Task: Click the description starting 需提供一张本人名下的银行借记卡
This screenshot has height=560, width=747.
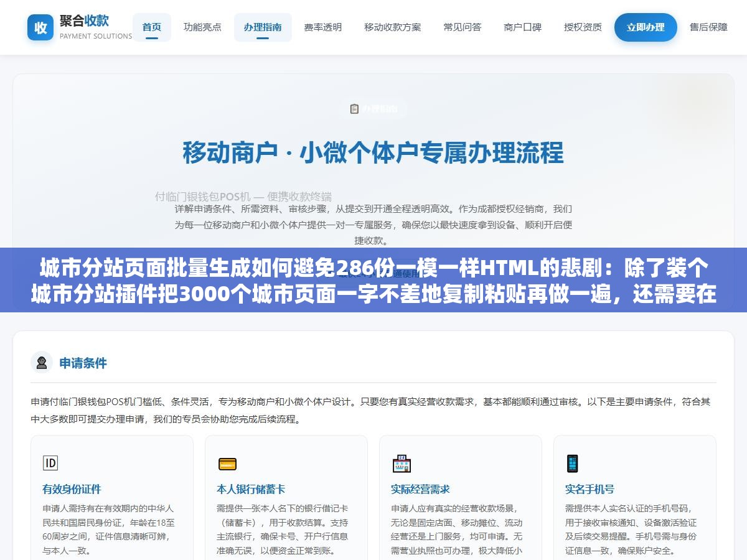Action: pyautogui.click(x=283, y=530)
